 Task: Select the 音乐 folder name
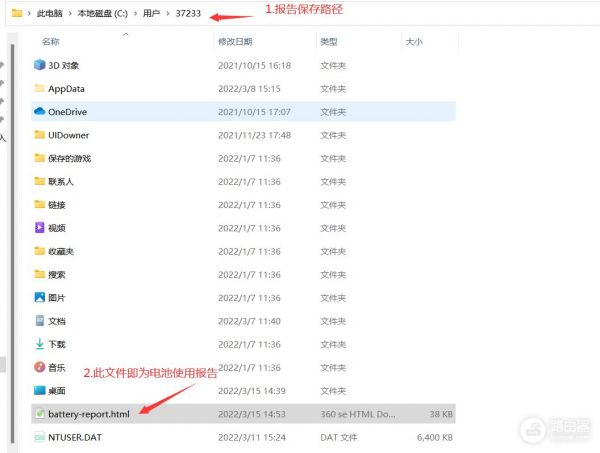pyautogui.click(x=57, y=368)
